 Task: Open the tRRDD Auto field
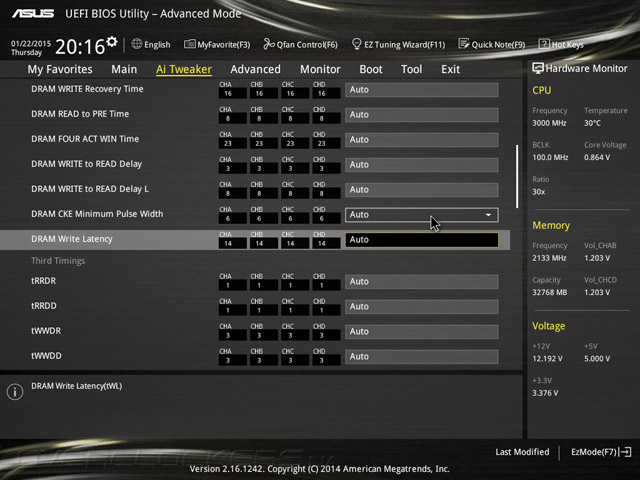point(422,307)
